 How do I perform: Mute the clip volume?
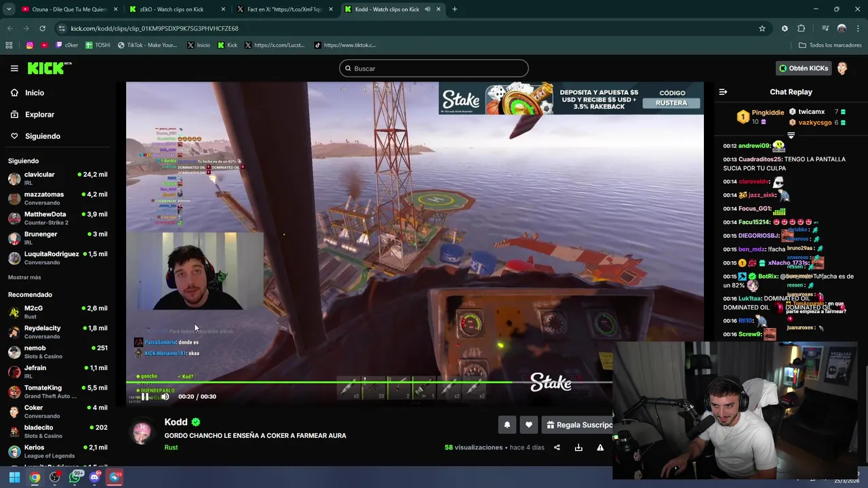click(165, 396)
